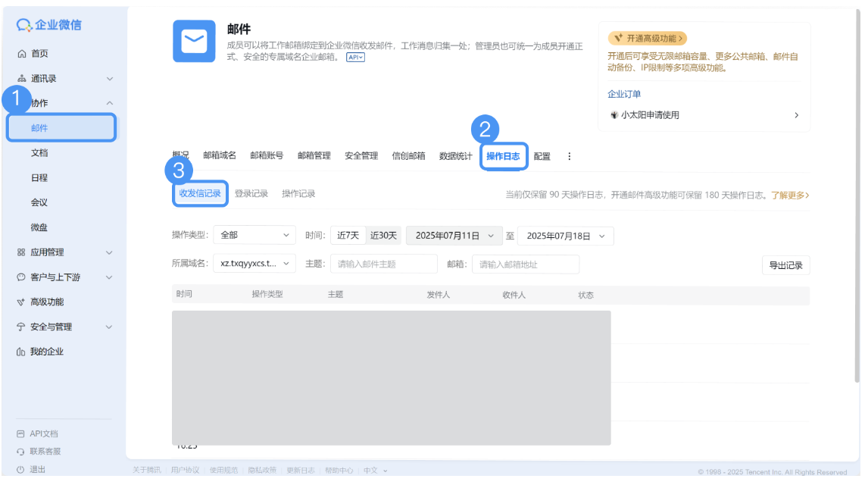Image resolution: width=868 pixels, height=488 pixels.
Task: Open the 关于腾讯 footer link
Action: point(147,471)
